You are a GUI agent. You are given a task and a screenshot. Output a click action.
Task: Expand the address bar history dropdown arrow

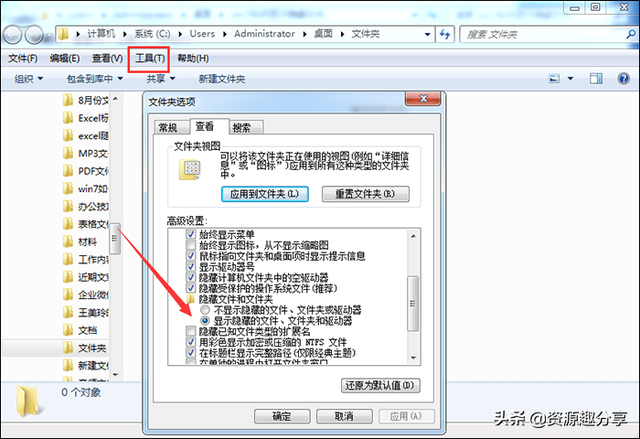click(427, 34)
